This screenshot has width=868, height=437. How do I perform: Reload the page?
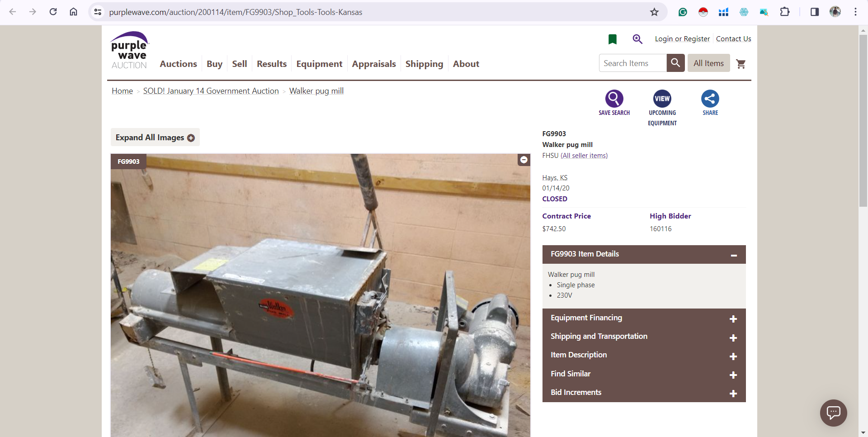tap(53, 12)
